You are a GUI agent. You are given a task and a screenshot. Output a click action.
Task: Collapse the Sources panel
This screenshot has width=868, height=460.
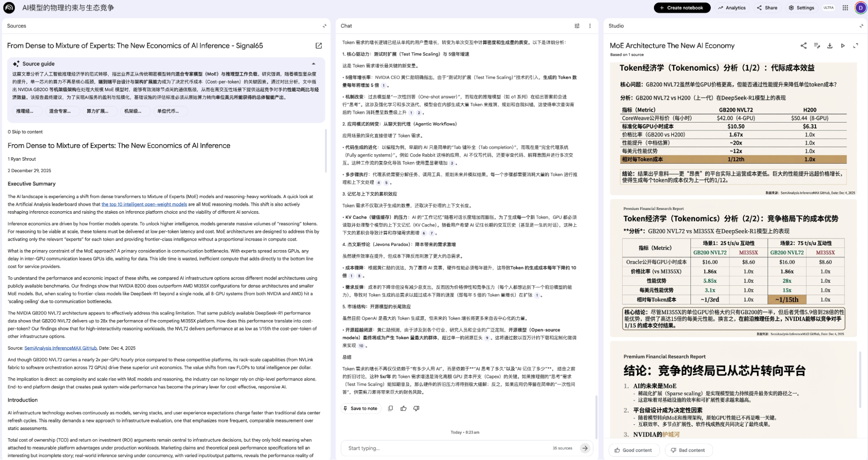pyautogui.click(x=324, y=26)
